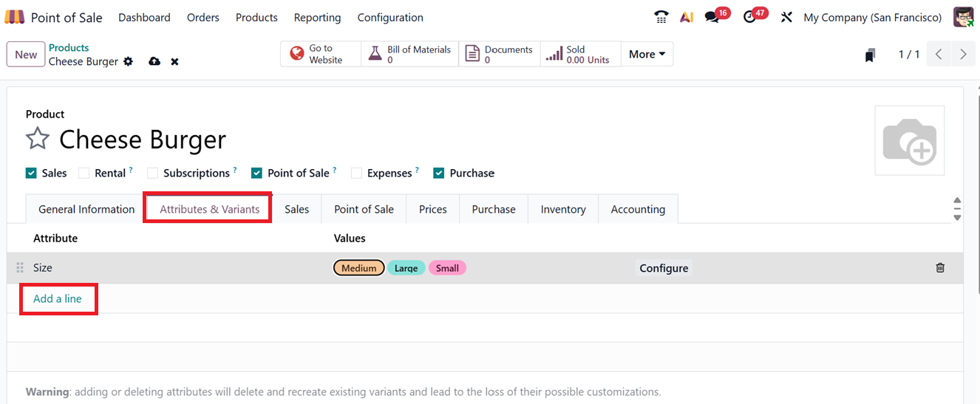Open the product actions gear menu
Image resolution: width=980 pixels, height=404 pixels.
129,62
